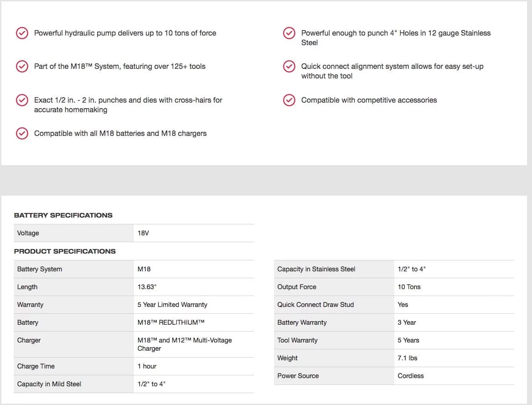This screenshot has width=532, height=405.
Task: Select the 3 Year battery warranty value
Action: click(407, 322)
